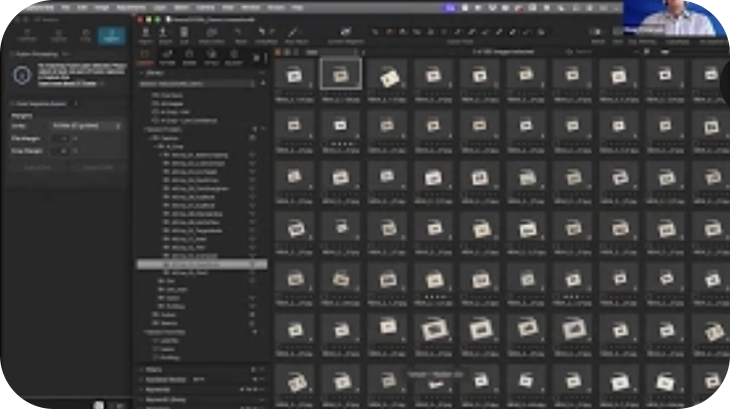Open the Capture One application menu

coord(40,7)
